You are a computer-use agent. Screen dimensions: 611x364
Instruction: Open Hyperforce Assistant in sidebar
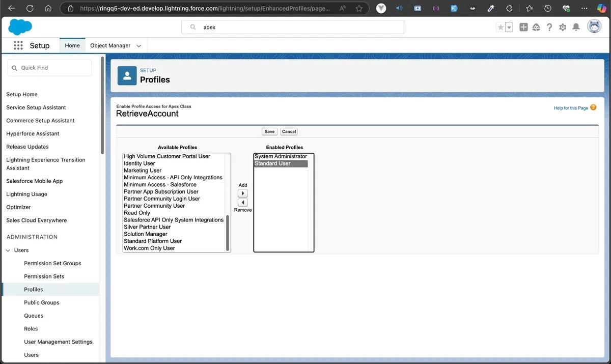tap(33, 133)
